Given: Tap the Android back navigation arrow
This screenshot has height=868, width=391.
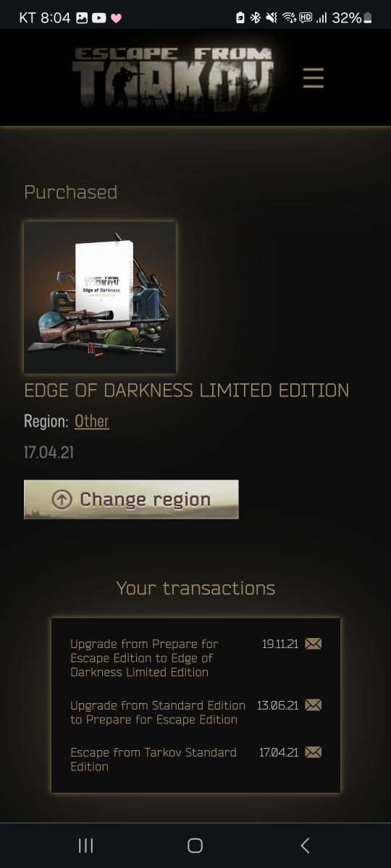Looking at the screenshot, I should point(305,845).
